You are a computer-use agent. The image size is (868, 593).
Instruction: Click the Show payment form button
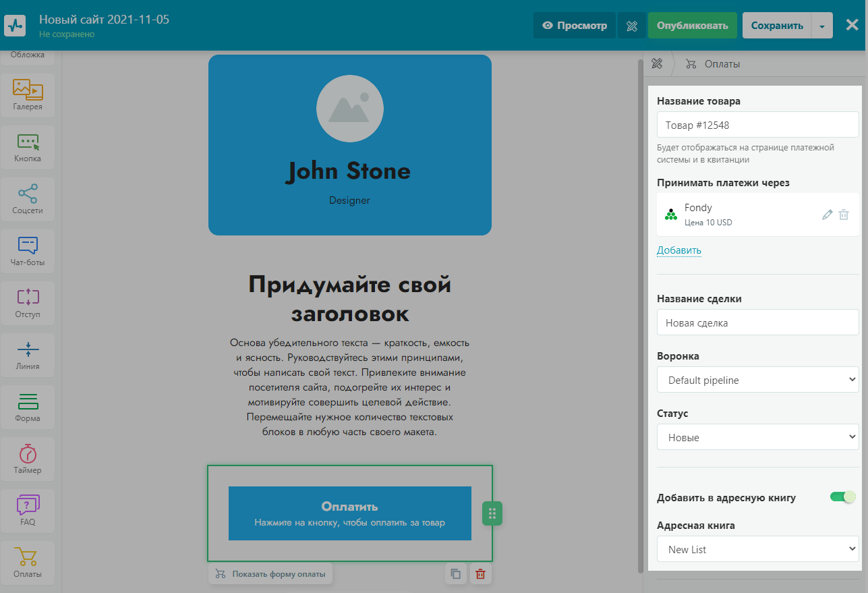270,574
